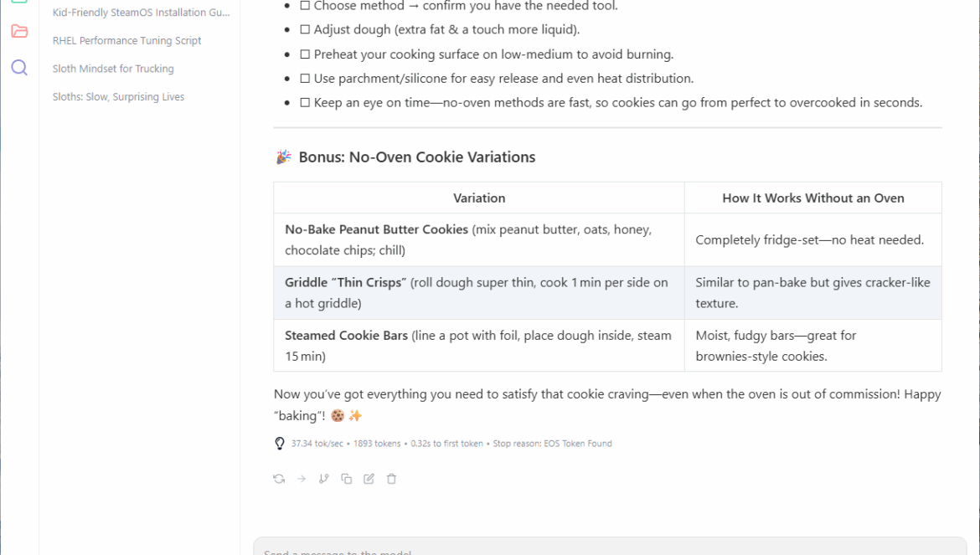
Task: Delete the message with trash icon
Action: point(391,479)
